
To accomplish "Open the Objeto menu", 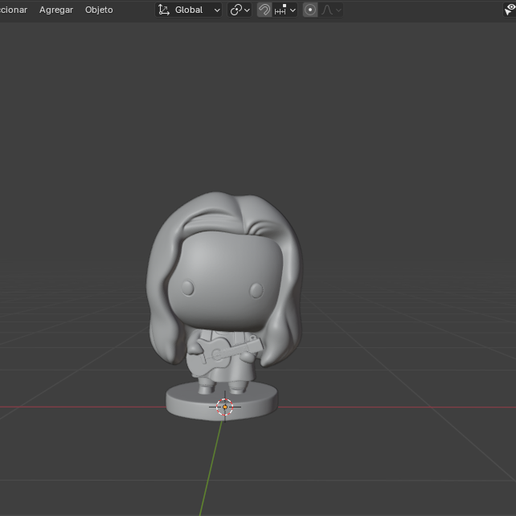I will click(x=99, y=10).
